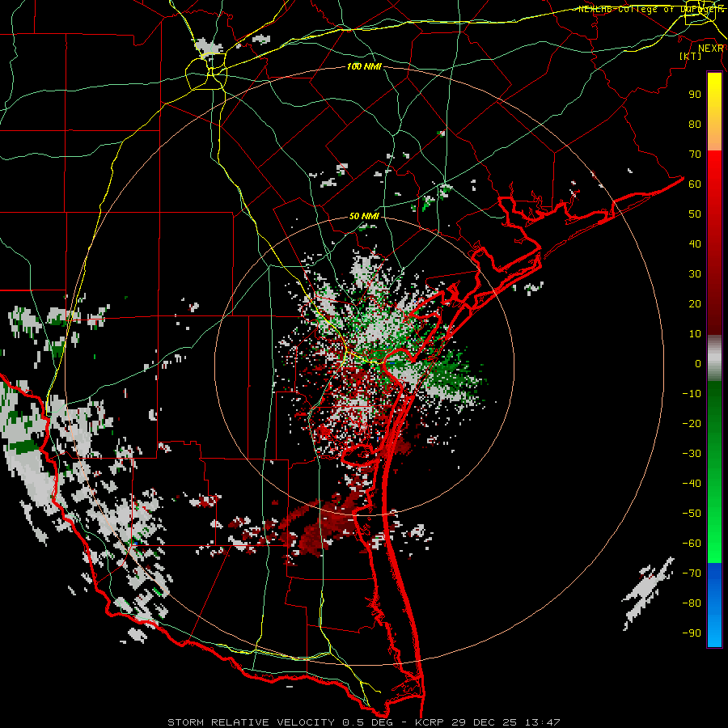
Task: Click the [KT] units label
Action: (x=691, y=56)
